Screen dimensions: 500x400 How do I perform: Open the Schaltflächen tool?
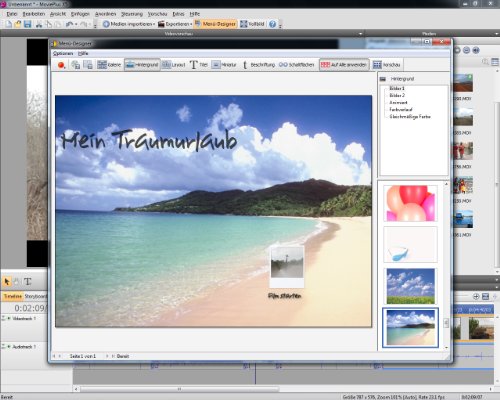[x=297, y=65]
